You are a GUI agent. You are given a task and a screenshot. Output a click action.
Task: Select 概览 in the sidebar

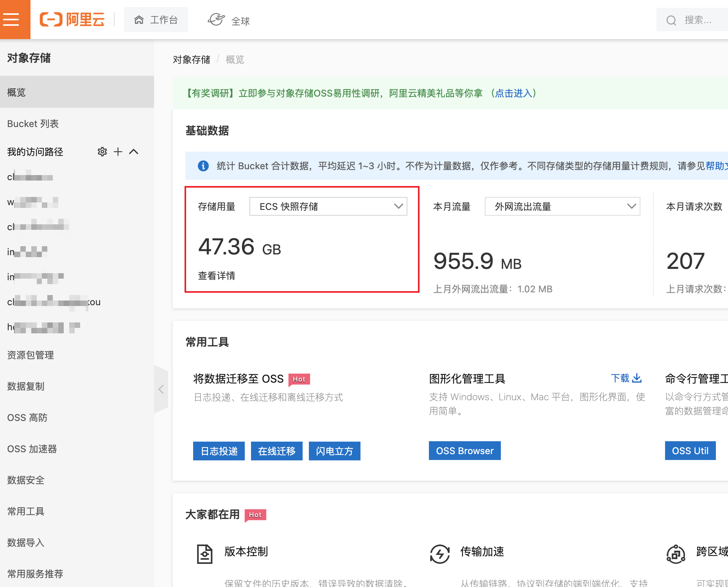point(77,92)
